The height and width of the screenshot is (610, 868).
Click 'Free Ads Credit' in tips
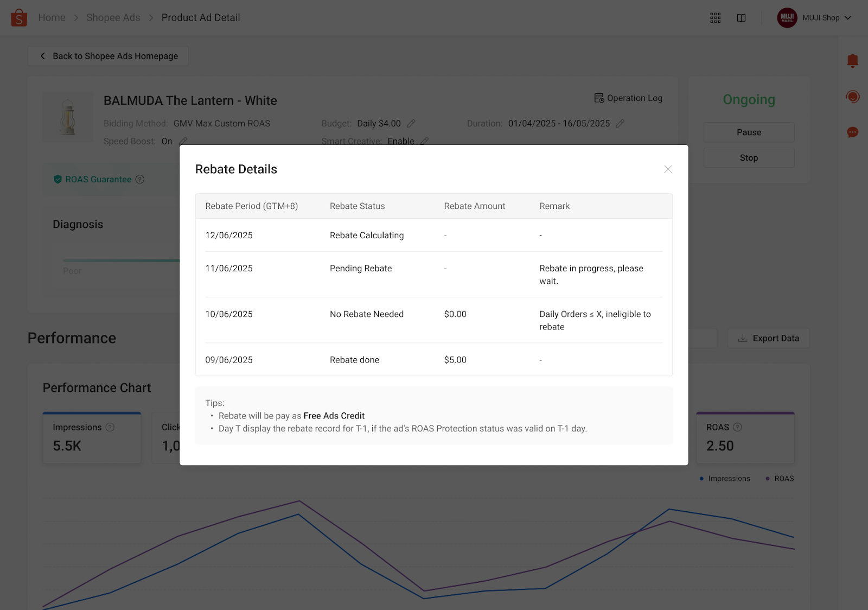pyautogui.click(x=334, y=416)
